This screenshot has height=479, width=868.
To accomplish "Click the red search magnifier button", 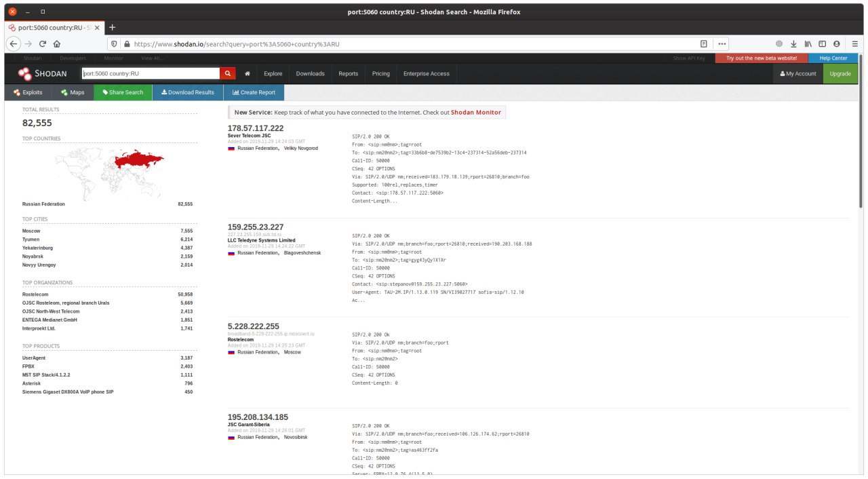I will click(x=229, y=73).
